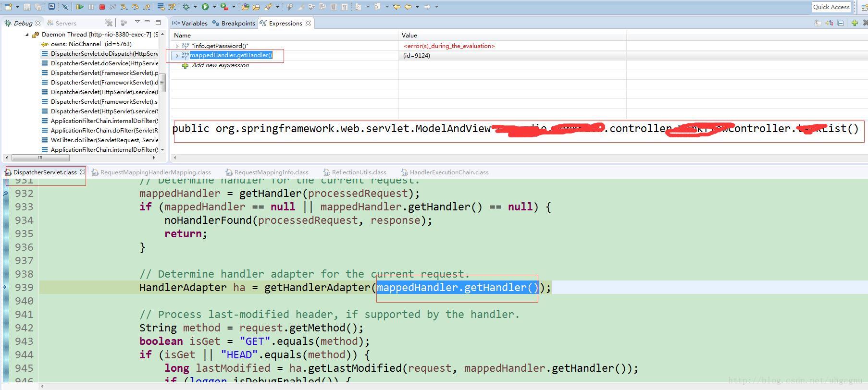Click the Open Task folder icon
Screen dimensions: 868x390
coord(256,7)
